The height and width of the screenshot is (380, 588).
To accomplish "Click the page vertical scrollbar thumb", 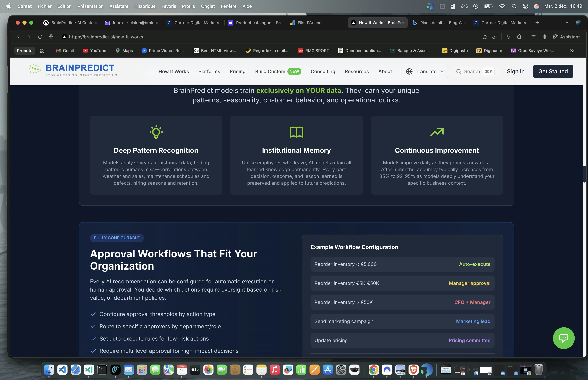I will click(584, 174).
